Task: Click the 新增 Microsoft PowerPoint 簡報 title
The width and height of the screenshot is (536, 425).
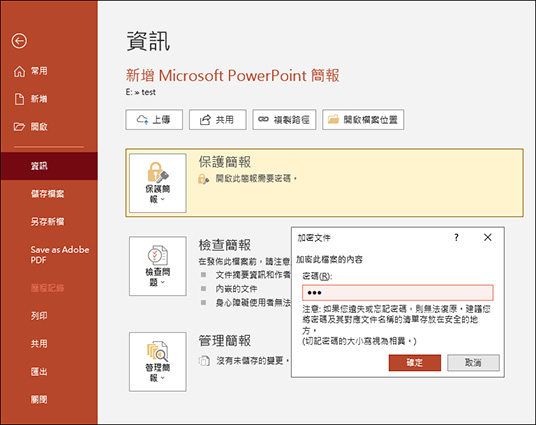Action: click(x=232, y=75)
